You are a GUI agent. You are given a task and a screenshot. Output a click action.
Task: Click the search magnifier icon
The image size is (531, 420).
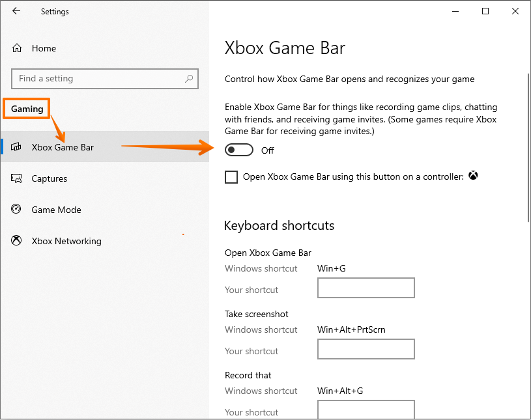[189, 79]
